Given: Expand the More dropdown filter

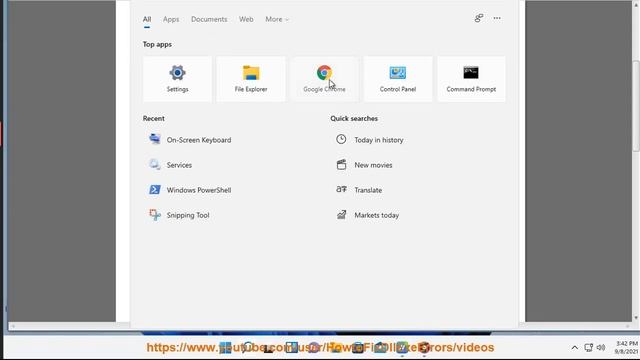Looking at the screenshot, I should click(277, 19).
